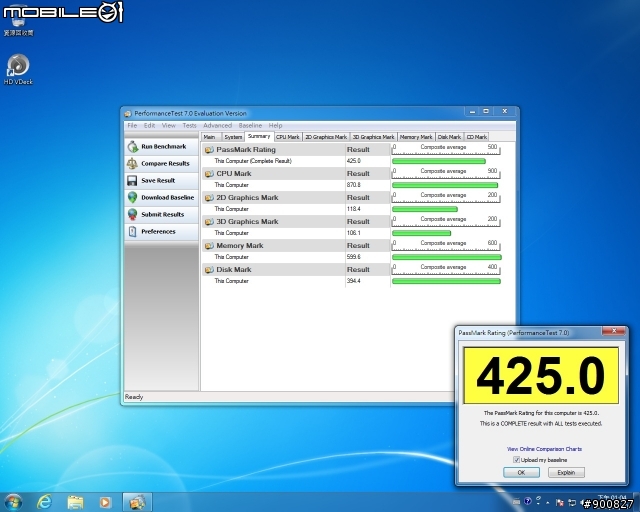Click the Disk Mark green result bar
Image resolution: width=640 pixels, height=512 pixels.
point(446,281)
